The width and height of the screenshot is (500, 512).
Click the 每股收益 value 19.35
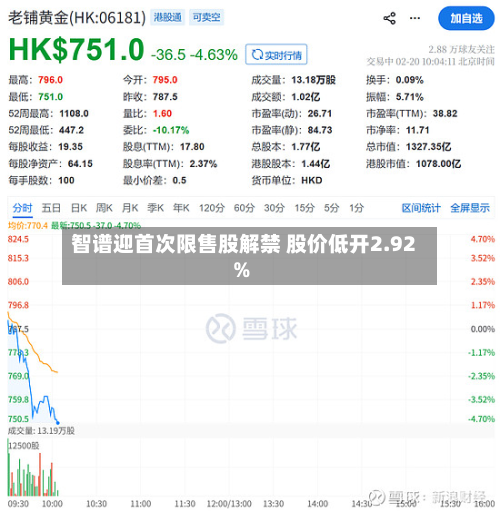point(71,147)
